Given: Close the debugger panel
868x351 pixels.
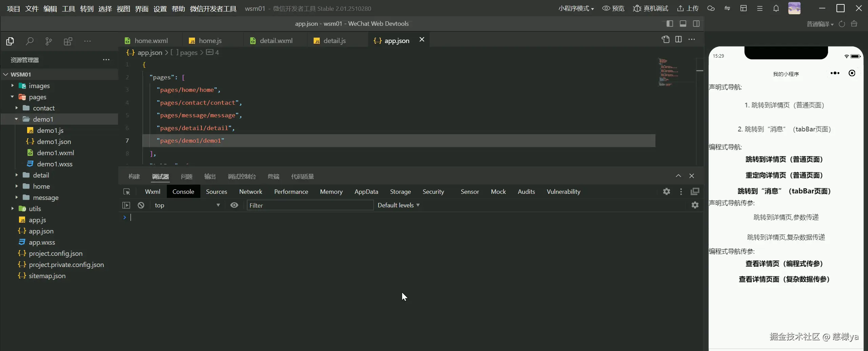Looking at the screenshot, I should click(692, 176).
